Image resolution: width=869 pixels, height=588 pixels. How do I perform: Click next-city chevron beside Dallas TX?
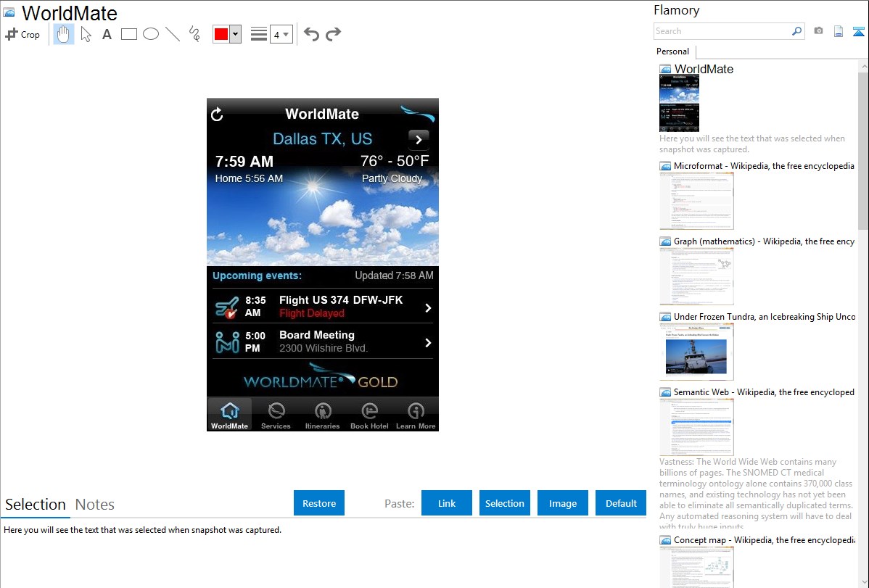(419, 140)
